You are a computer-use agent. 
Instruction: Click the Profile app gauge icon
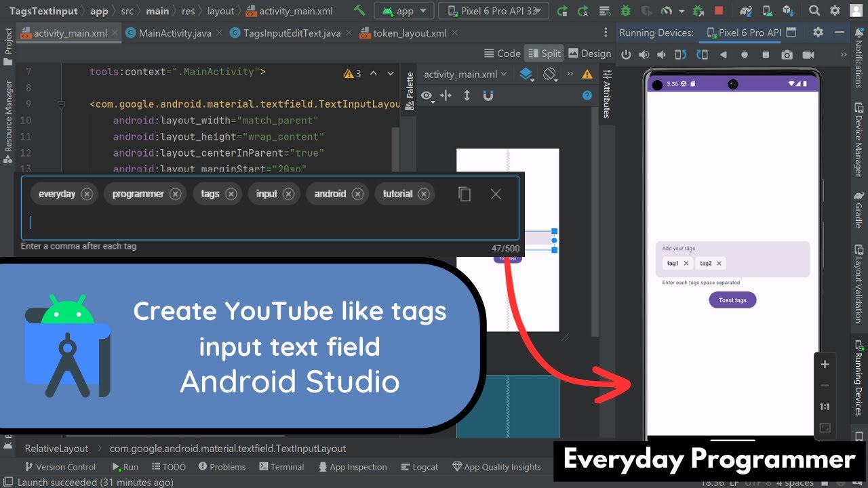667,11
